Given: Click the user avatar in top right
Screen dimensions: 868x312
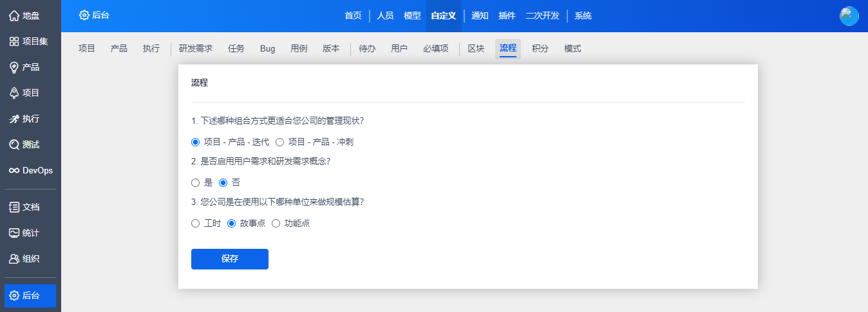Looking at the screenshot, I should (849, 16).
